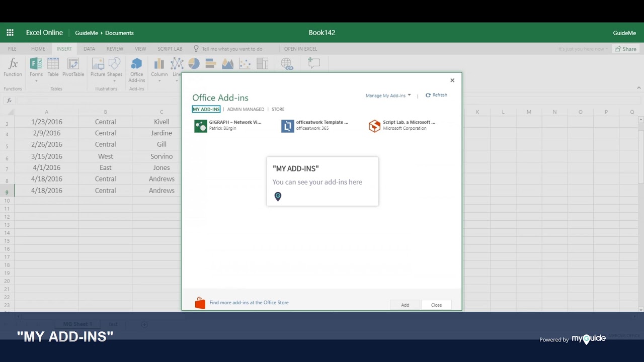Click the formula bar fx icon
This screenshot has width=644, height=362.
point(9,100)
